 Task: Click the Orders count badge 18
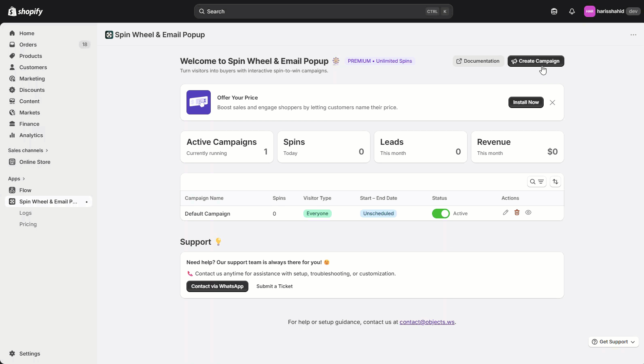point(85,44)
